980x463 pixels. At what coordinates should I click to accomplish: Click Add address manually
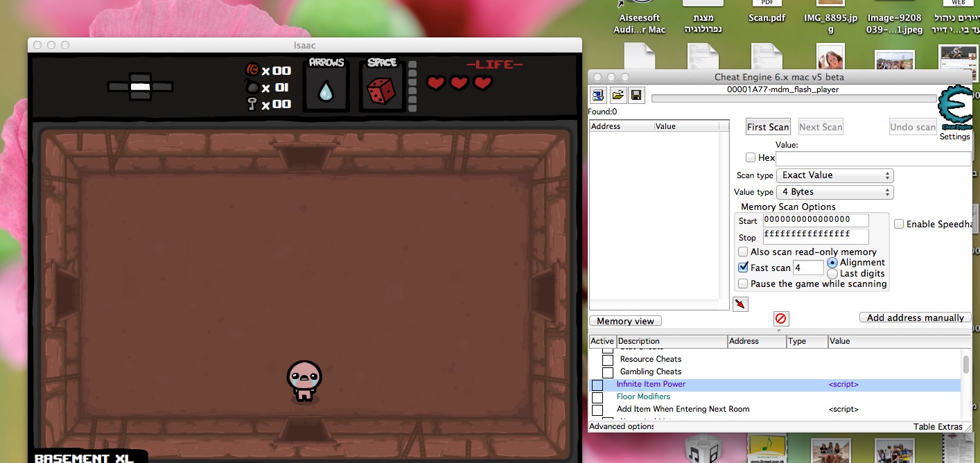click(x=915, y=317)
